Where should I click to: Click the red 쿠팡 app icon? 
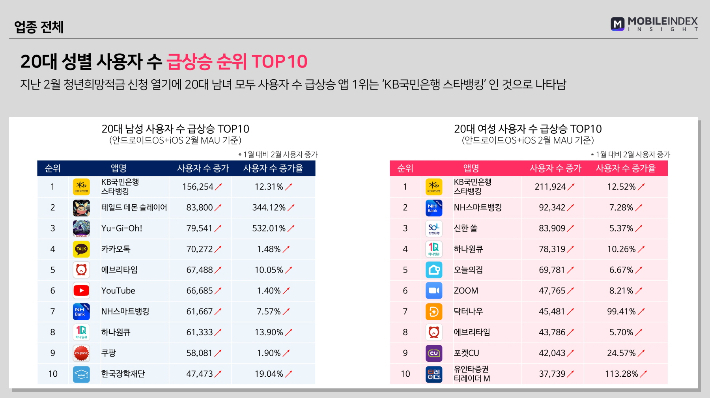(81, 353)
